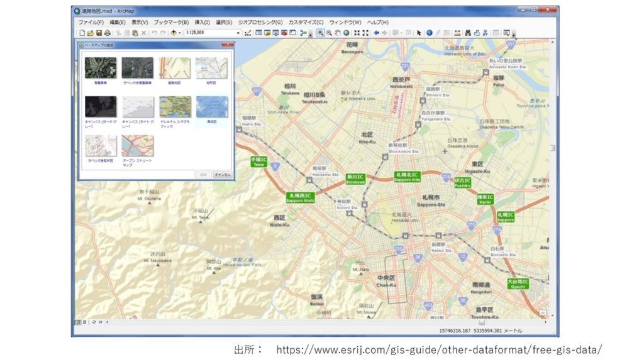The height and width of the screenshot is (362, 644).
Task: Click the green 札幌北IC sign on map
Action: 407,177
